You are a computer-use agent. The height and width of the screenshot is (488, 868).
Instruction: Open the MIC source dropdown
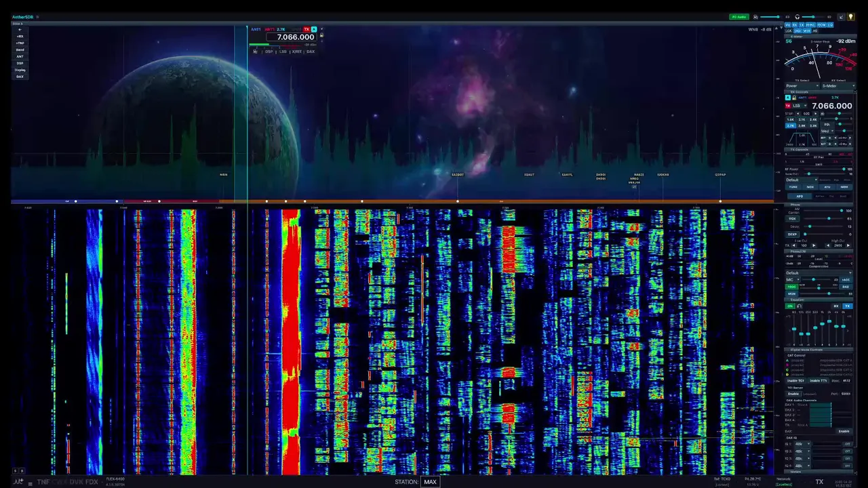pyautogui.click(x=793, y=279)
